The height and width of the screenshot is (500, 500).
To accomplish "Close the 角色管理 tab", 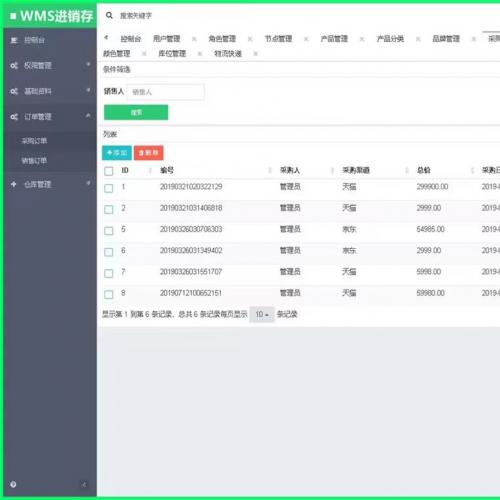I will [250, 39].
